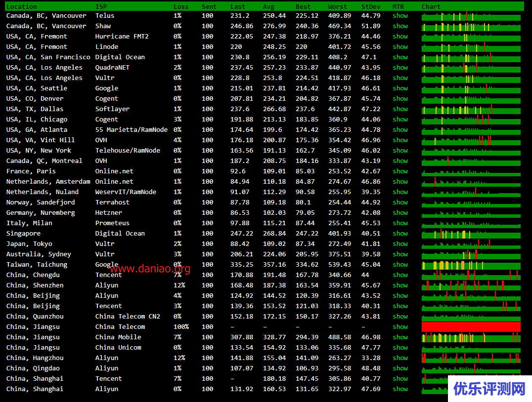Select the "China Telecom CN2" ISP cell
Viewport: 532px width, 402px height.
pos(128,317)
